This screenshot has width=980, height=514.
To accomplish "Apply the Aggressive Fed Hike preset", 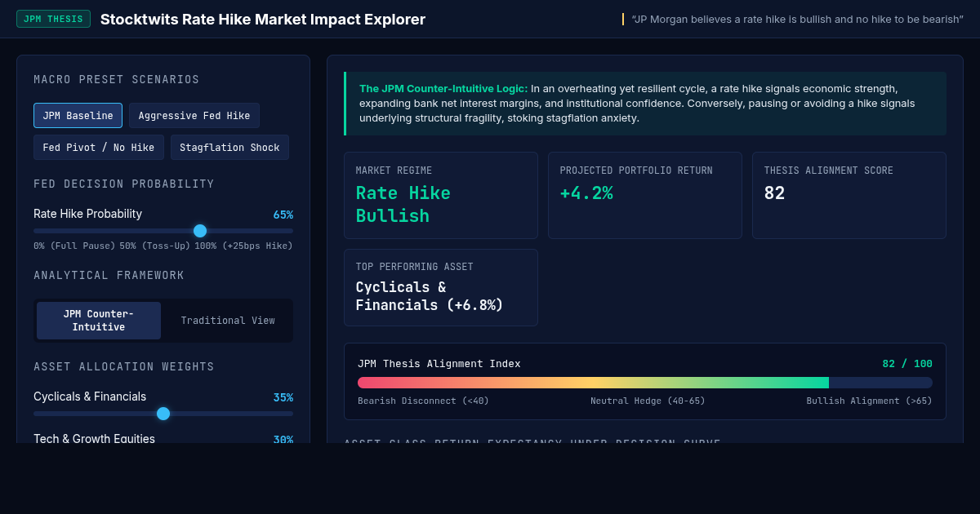I will click(x=194, y=115).
